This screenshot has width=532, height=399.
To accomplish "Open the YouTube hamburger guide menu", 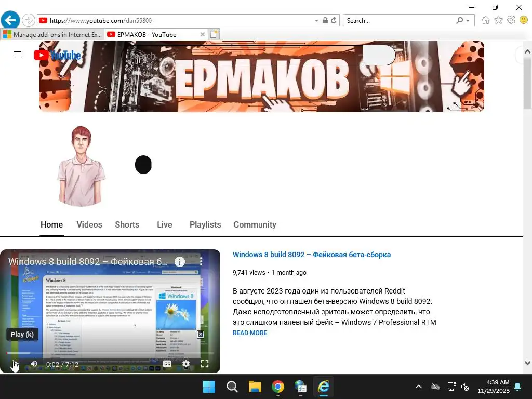I will (x=18, y=55).
